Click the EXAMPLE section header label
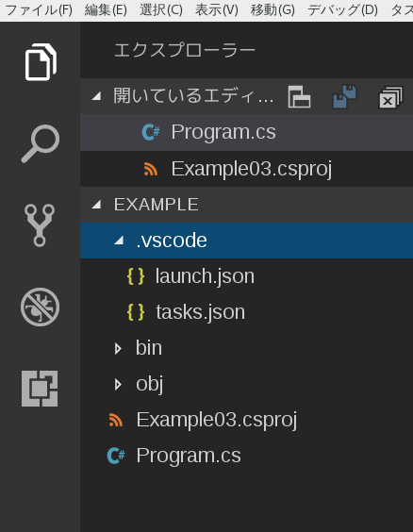The width and height of the screenshot is (413, 532). [157, 205]
